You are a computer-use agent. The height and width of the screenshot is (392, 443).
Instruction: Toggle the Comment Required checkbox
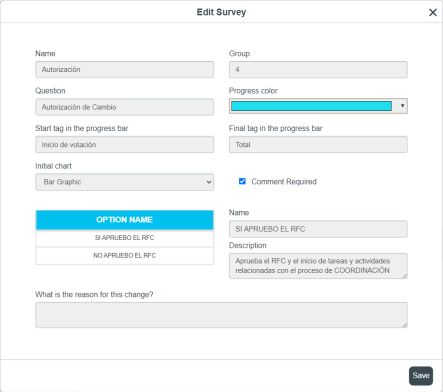[x=242, y=181]
